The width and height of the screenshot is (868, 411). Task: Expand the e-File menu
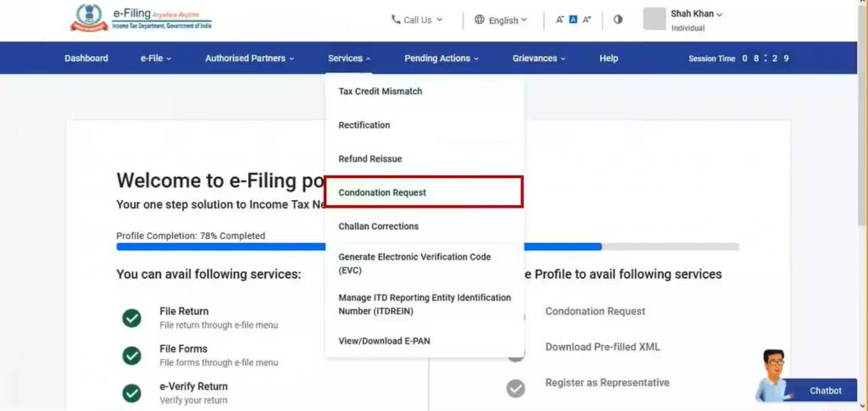tap(156, 58)
